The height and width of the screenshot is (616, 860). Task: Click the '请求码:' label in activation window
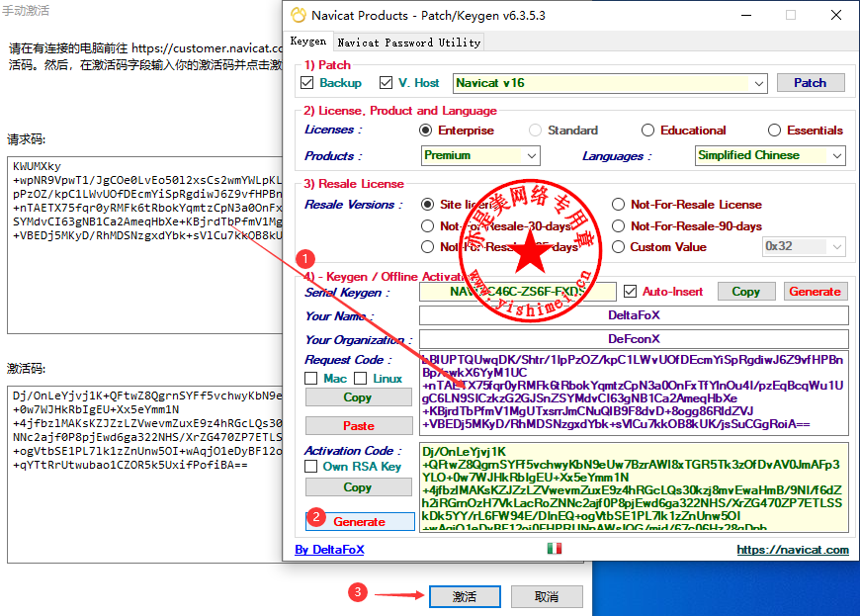(27, 139)
